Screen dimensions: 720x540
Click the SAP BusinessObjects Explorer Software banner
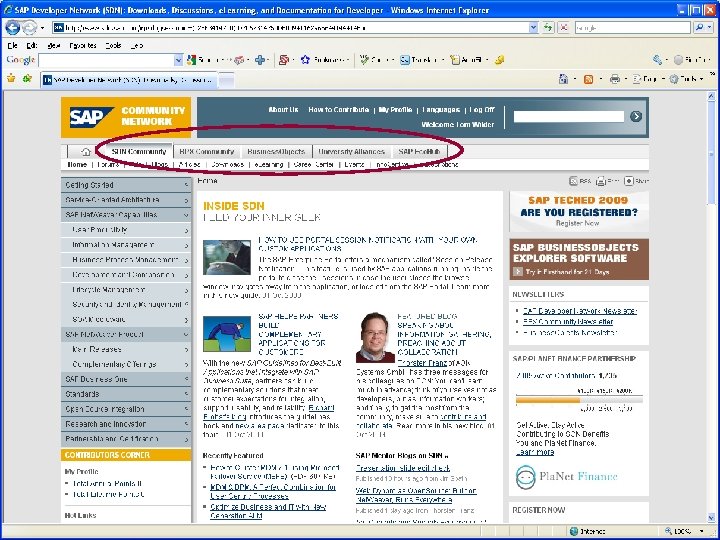579,259
